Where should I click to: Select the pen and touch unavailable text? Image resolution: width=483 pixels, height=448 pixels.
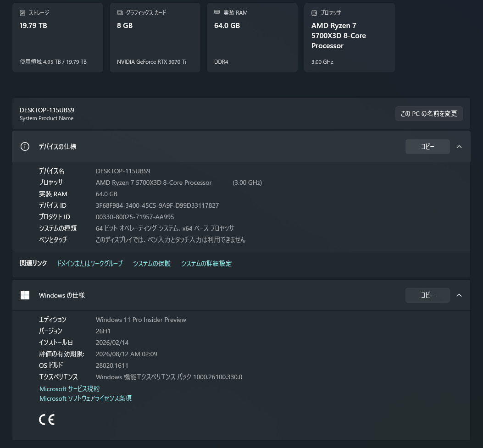171,240
